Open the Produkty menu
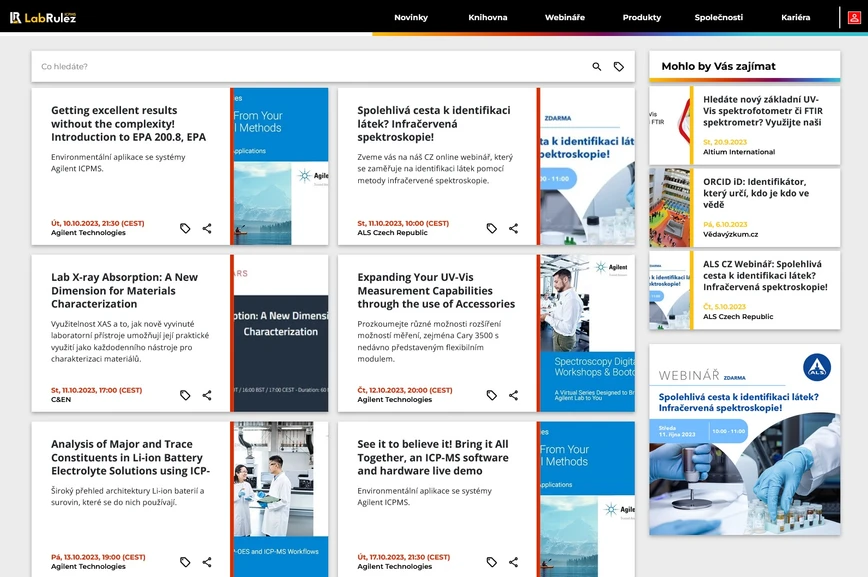868x577 pixels. 642,17
